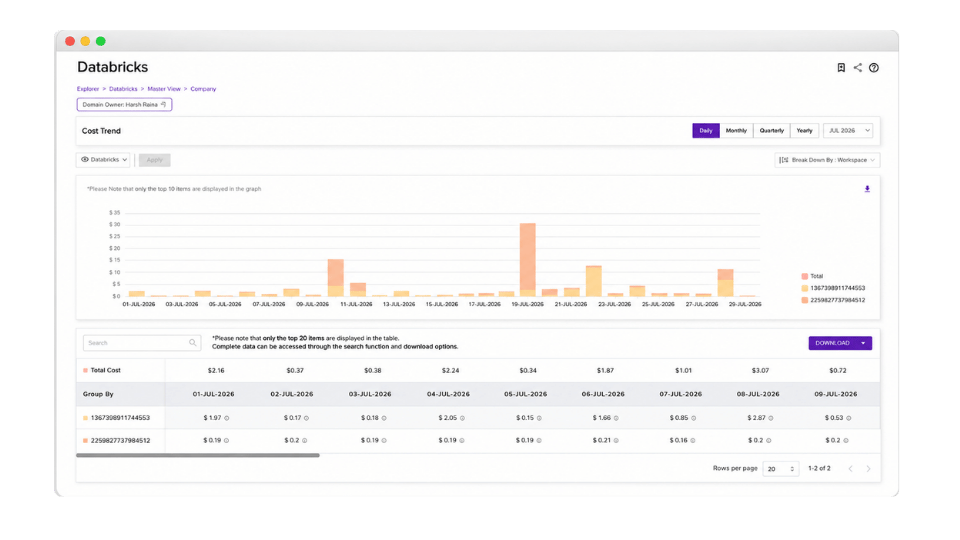960x540 pixels.
Task: Expand Break Down By Workspace dropdown
Action: point(827,160)
